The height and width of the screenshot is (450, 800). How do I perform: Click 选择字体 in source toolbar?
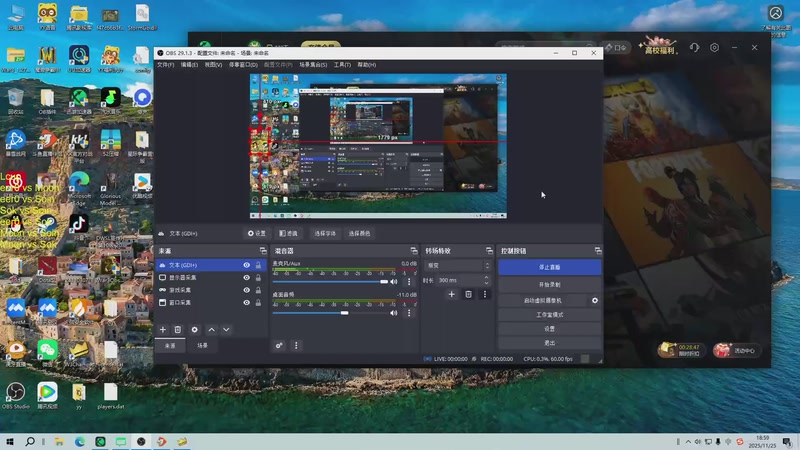pyautogui.click(x=325, y=233)
